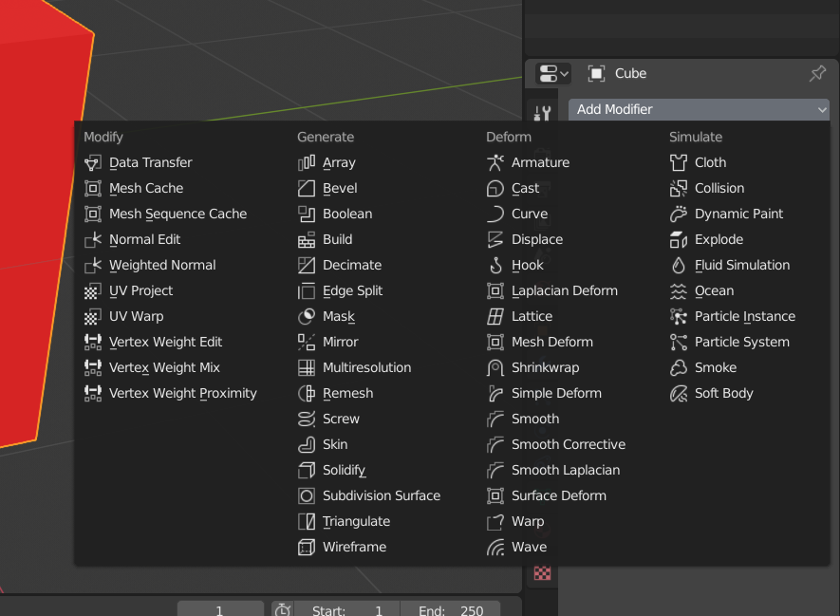Click the current frame number field
The height and width of the screenshot is (616, 840).
coord(220,609)
